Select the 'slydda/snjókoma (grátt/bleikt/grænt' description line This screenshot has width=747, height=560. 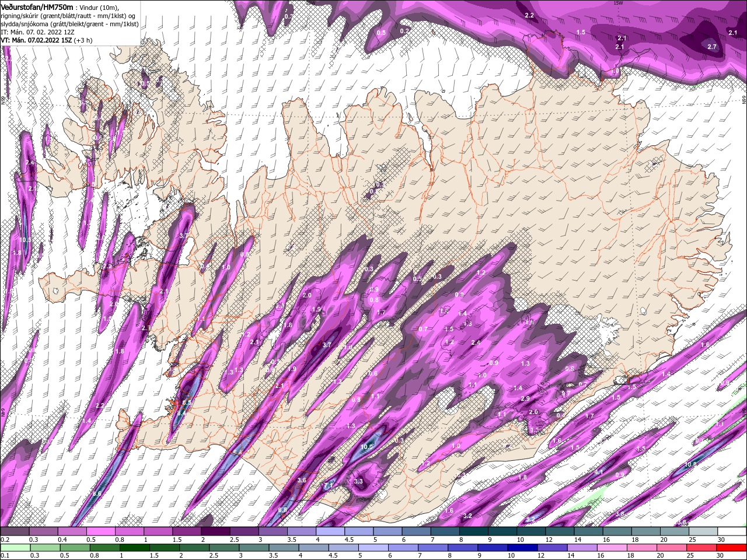pos(69,24)
